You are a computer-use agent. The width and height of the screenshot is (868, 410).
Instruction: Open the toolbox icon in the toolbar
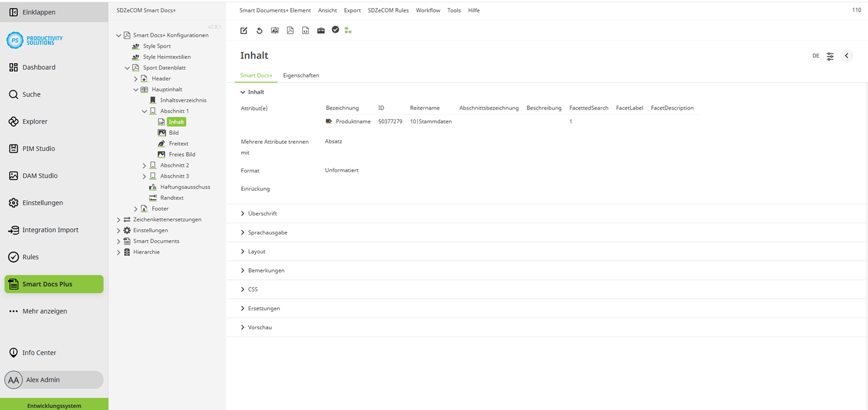click(x=320, y=30)
